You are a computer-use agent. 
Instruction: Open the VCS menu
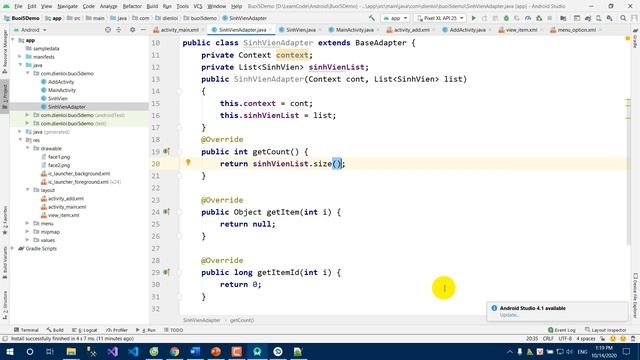(x=198, y=6)
